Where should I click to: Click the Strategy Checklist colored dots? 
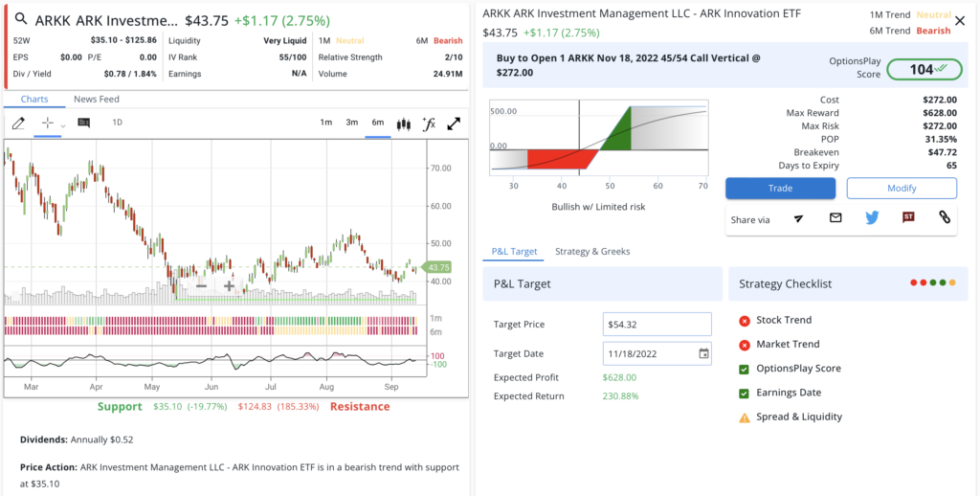coord(933,282)
